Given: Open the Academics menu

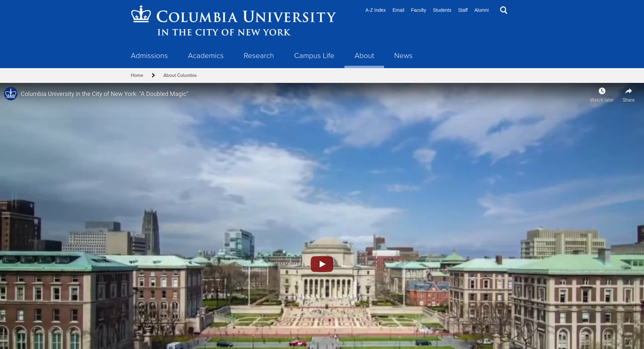Looking at the screenshot, I should (206, 56).
